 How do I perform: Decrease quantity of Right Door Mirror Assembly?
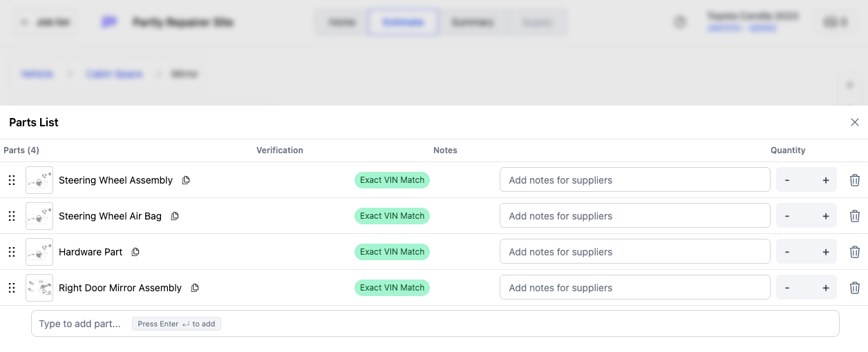click(787, 288)
